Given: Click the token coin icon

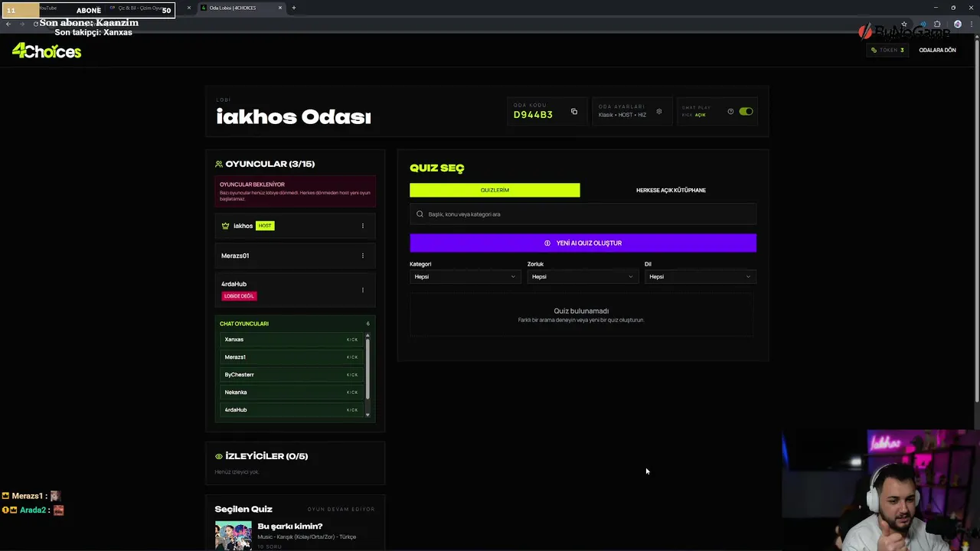Looking at the screenshot, I should (874, 50).
